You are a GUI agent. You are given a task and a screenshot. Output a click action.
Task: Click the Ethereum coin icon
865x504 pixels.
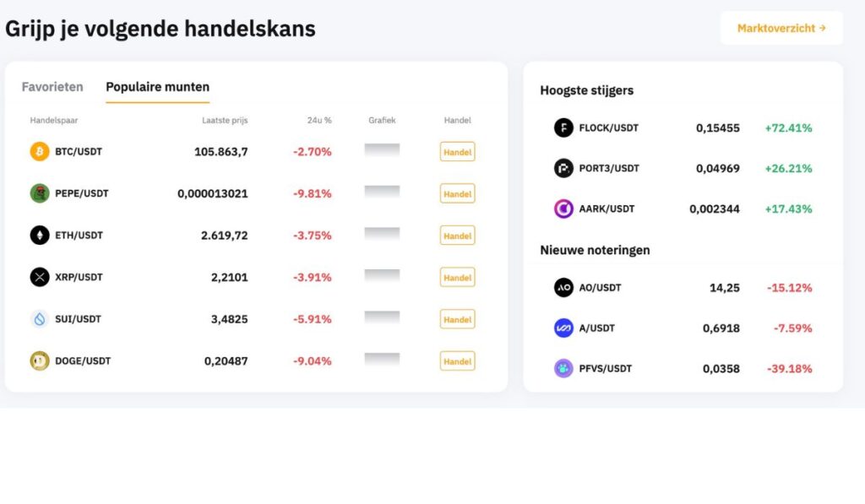click(40, 236)
